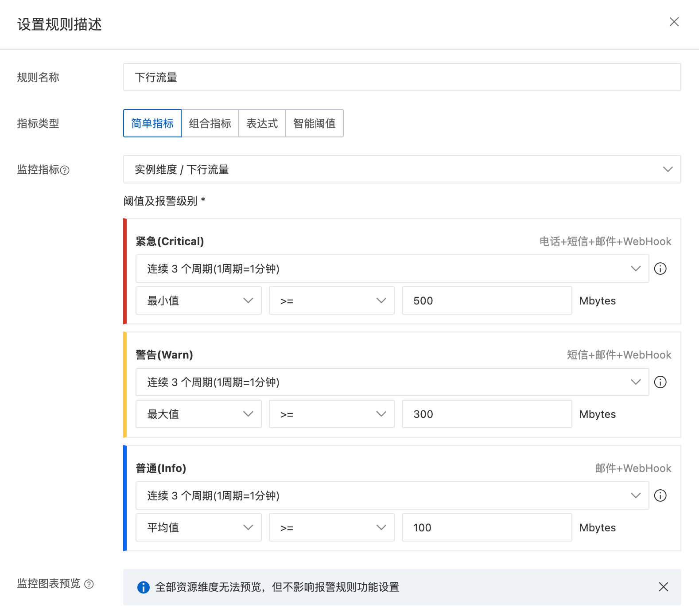Click the help icon next to 监控指标
699x616 pixels.
click(x=65, y=170)
